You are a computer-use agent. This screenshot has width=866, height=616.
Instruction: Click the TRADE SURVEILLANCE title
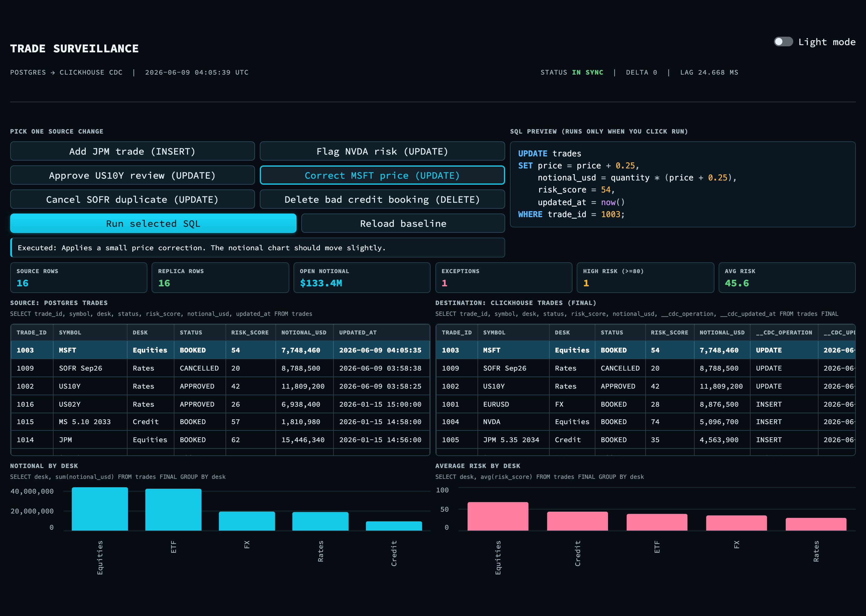(x=74, y=48)
